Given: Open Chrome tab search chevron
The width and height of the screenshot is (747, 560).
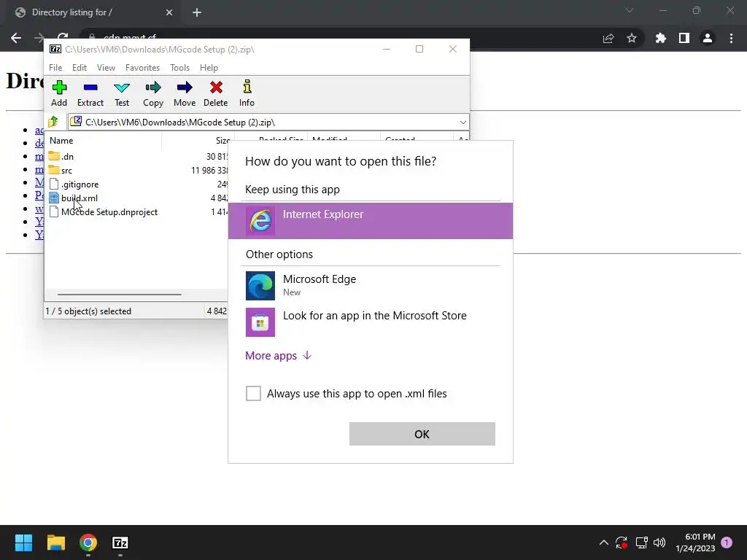Looking at the screenshot, I should 630,10.
